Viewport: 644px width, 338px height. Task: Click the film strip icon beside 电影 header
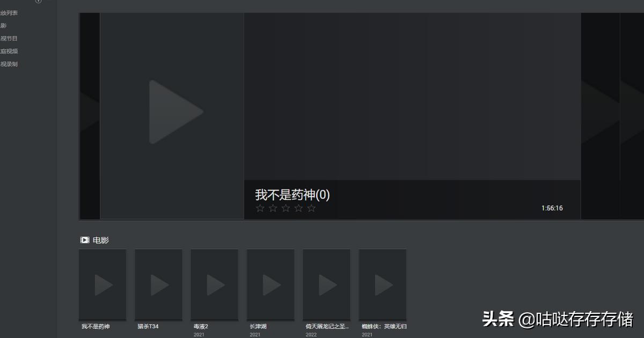pyautogui.click(x=84, y=240)
